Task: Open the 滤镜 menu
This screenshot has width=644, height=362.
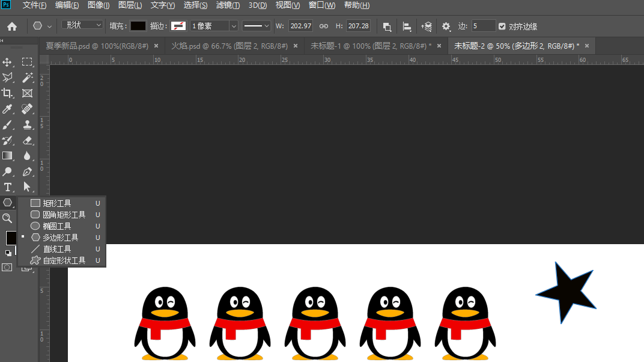Action: (228, 5)
